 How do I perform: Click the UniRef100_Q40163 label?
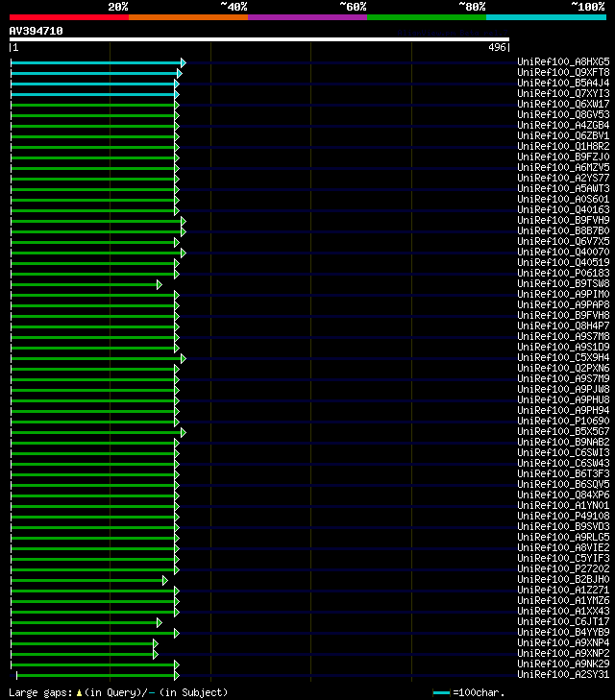tap(563, 210)
